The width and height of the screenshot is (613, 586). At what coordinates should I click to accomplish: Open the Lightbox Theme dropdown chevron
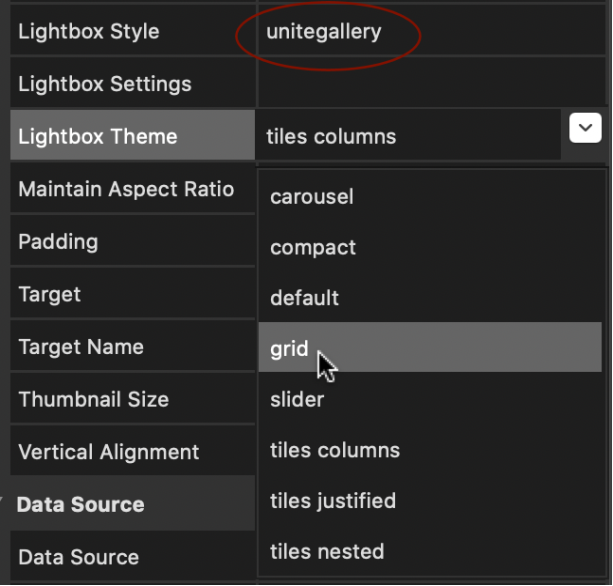(585, 128)
